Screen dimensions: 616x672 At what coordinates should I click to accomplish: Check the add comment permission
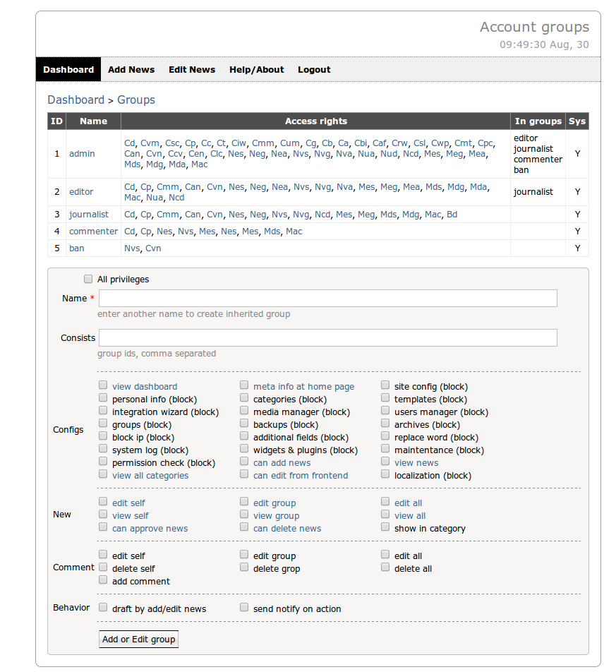pos(103,580)
